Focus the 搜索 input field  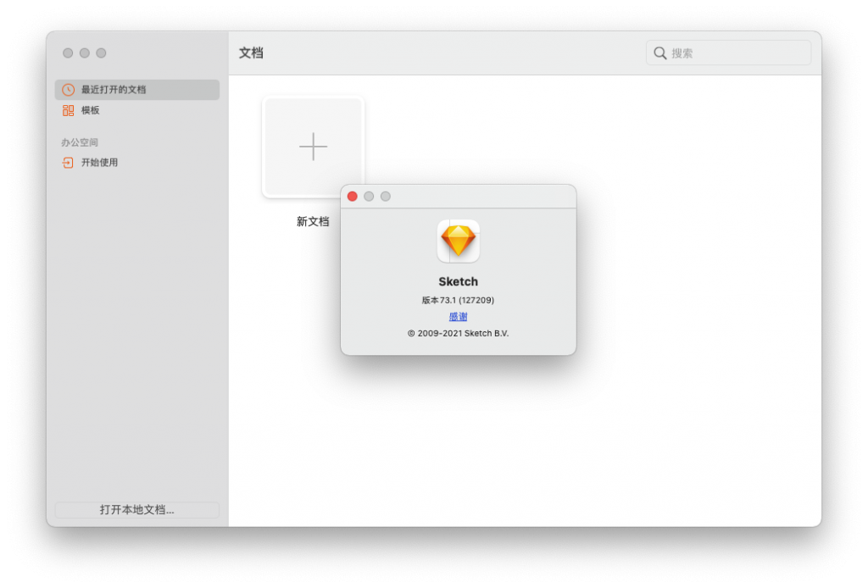(x=728, y=53)
